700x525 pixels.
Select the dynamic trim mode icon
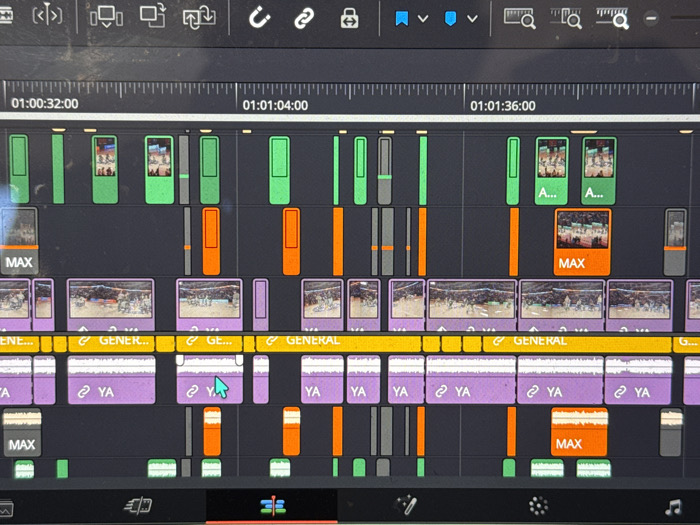(x=47, y=16)
